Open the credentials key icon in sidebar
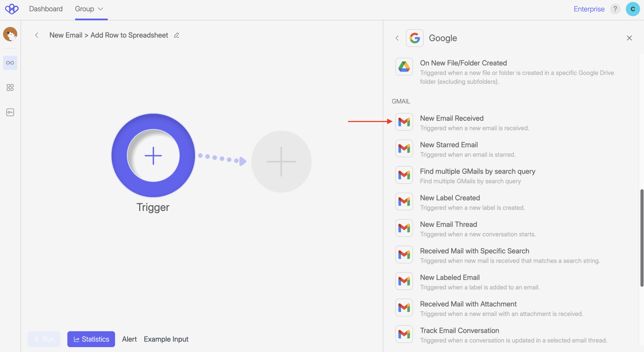The width and height of the screenshot is (644, 352). point(10,112)
